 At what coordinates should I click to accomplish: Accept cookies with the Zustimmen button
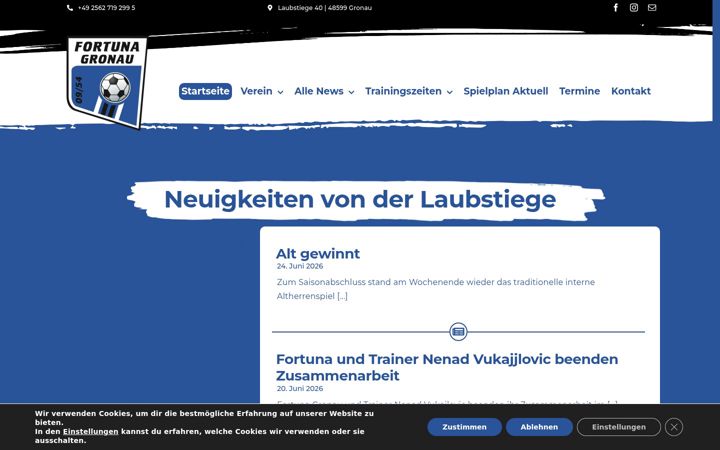(464, 427)
